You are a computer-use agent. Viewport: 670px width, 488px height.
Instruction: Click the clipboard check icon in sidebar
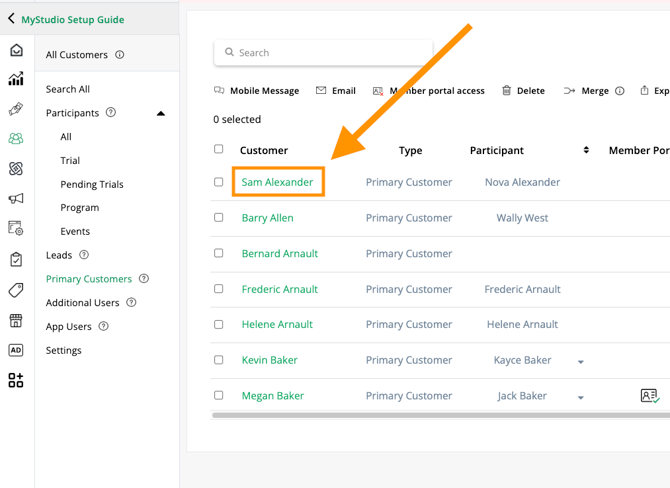pyautogui.click(x=16, y=260)
